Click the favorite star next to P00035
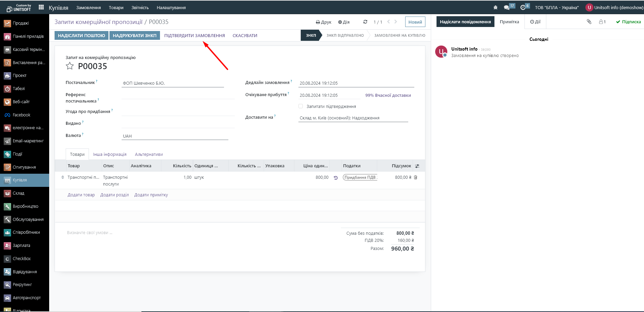644x312 pixels. 70,66
